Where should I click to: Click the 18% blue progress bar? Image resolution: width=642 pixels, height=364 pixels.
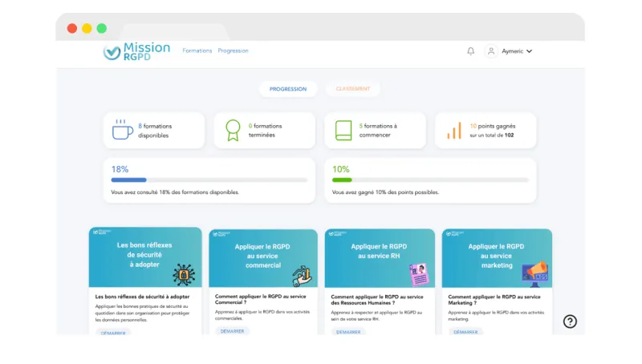pos(209,180)
